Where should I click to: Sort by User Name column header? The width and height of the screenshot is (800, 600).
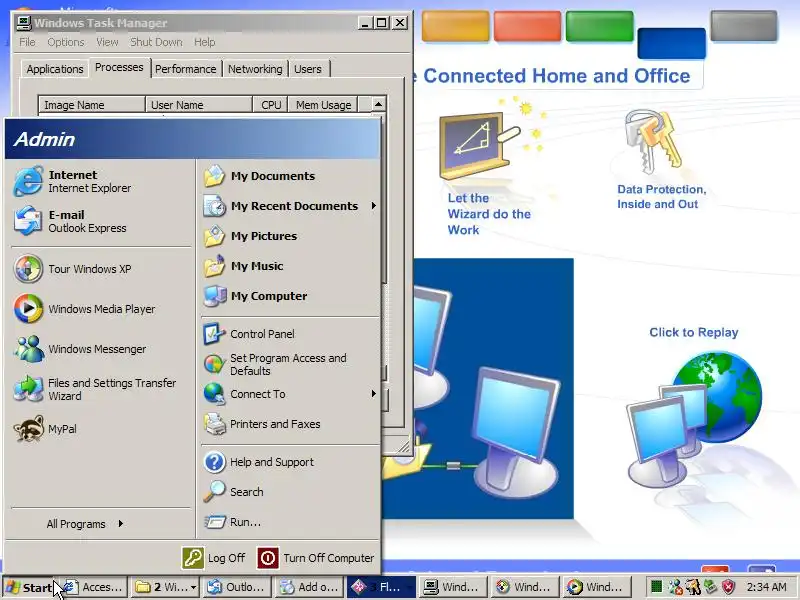199,105
